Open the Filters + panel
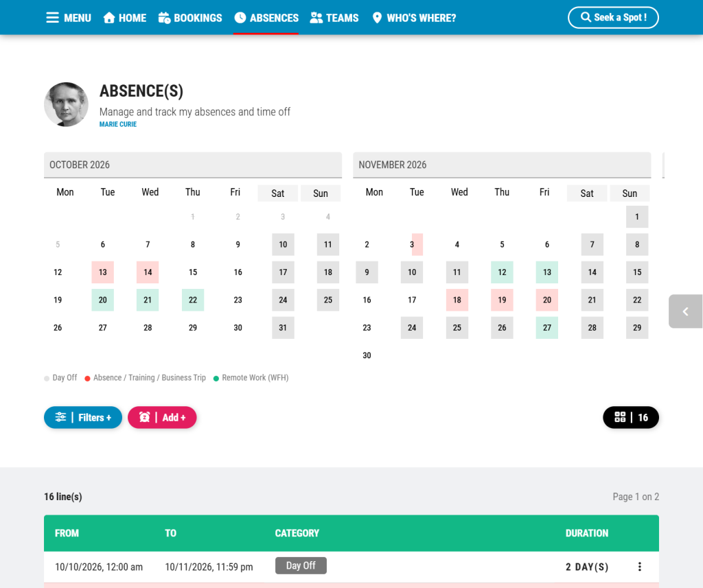The width and height of the screenshot is (703, 588). tap(83, 417)
